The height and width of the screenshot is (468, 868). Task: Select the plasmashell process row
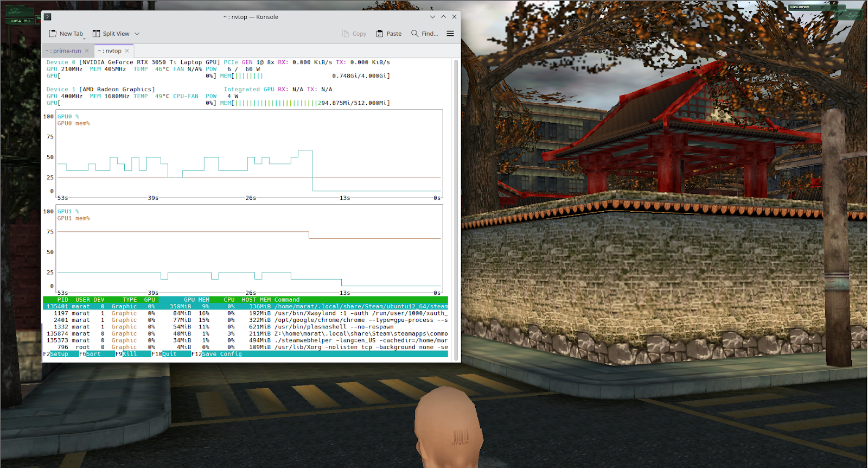tap(246, 327)
